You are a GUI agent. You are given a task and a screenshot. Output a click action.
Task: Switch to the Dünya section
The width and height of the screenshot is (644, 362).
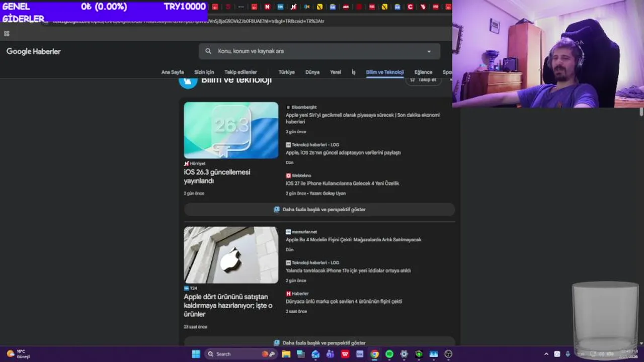click(312, 72)
